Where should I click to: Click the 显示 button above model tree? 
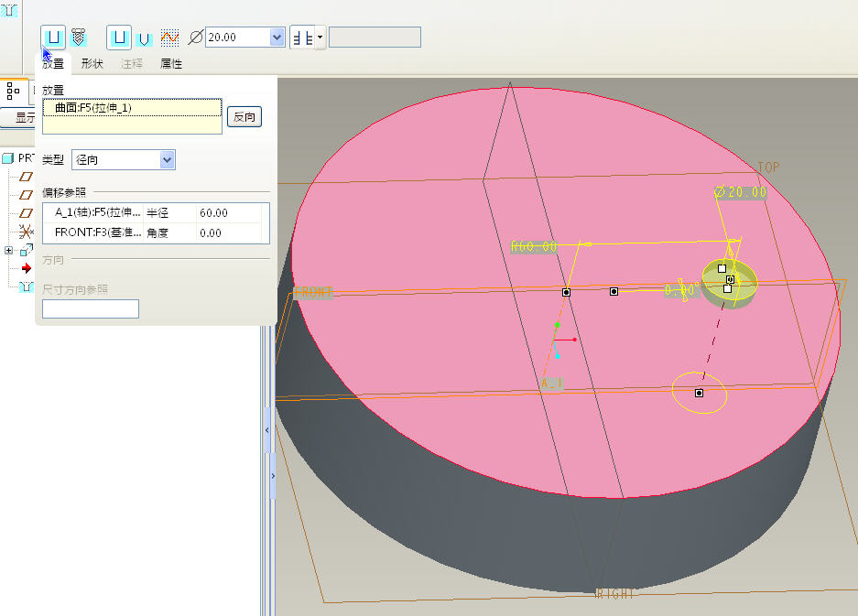click(19, 118)
